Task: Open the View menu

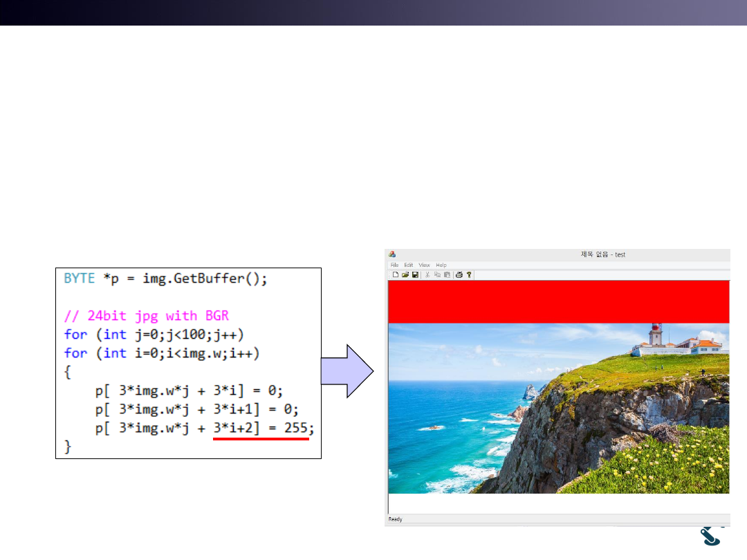Action: 424,265
